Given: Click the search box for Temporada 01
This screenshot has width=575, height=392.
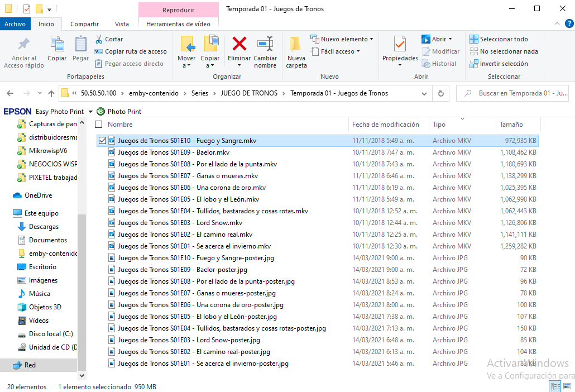Looking at the screenshot, I should (519, 93).
